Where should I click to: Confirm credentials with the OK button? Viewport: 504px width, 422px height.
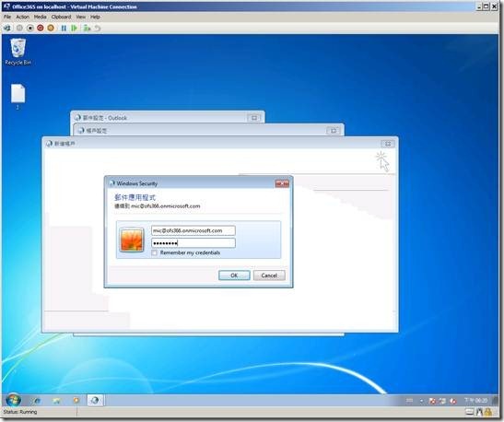point(234,275)
